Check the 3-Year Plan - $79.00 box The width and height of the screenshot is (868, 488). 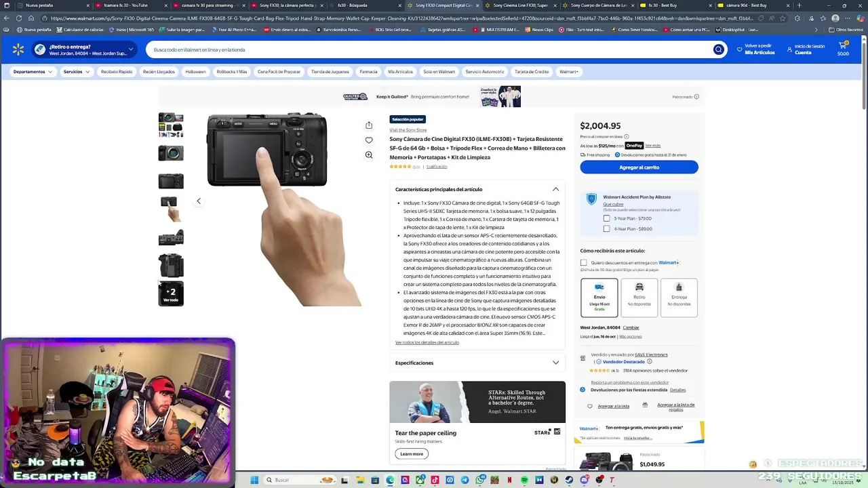click(x=606, y=218)
